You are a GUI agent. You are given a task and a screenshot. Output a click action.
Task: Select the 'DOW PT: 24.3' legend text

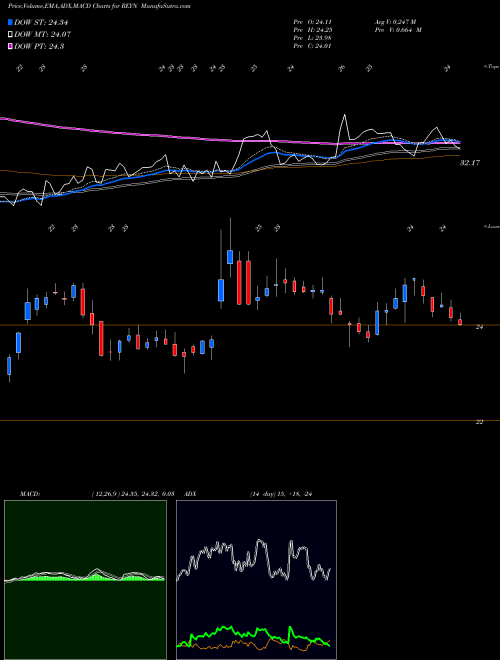tap(39, 46)
